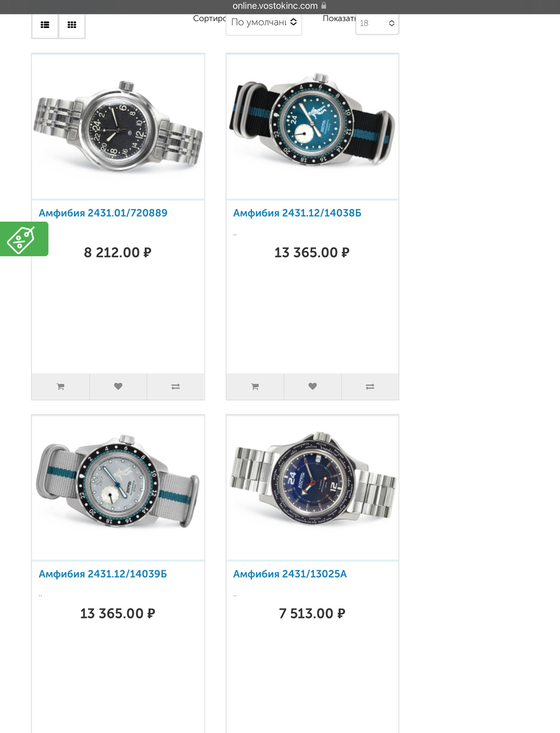
Task: Open Амфибия 2431.12/14039Б product link
Action: (x=103, y=574)
